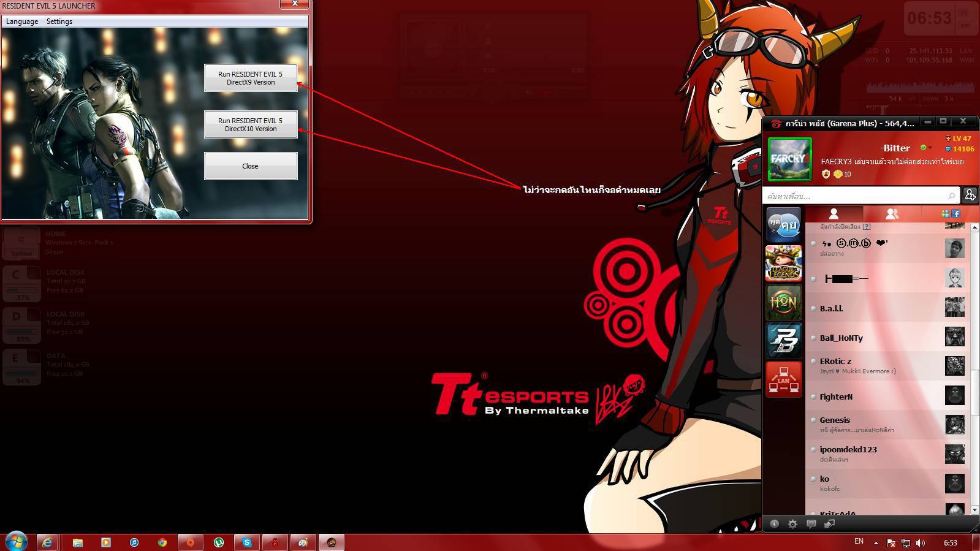980x551 pixels.
Task: Click the search magnifier in Garena friend search
Action: click(x=951, y=196)
